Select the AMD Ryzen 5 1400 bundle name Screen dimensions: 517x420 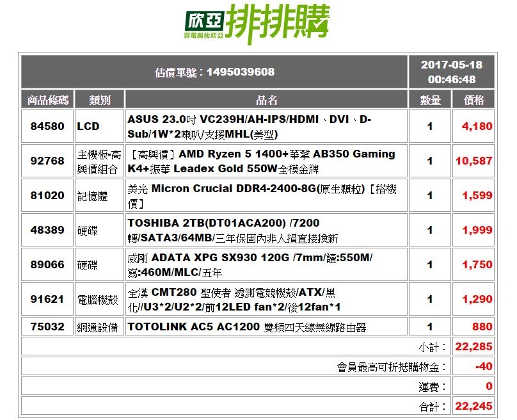(x=261, y=161)
